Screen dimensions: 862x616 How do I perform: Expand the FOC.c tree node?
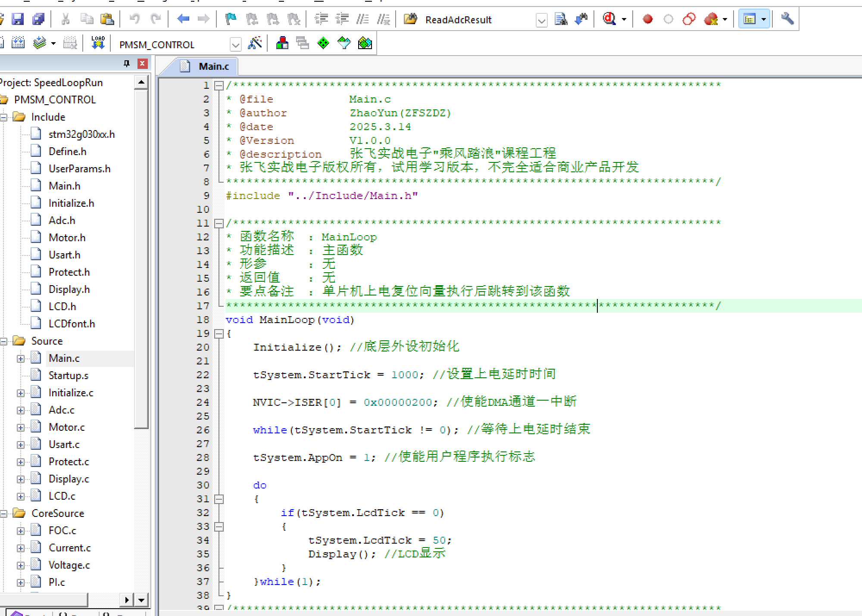[x=21, y=530]
